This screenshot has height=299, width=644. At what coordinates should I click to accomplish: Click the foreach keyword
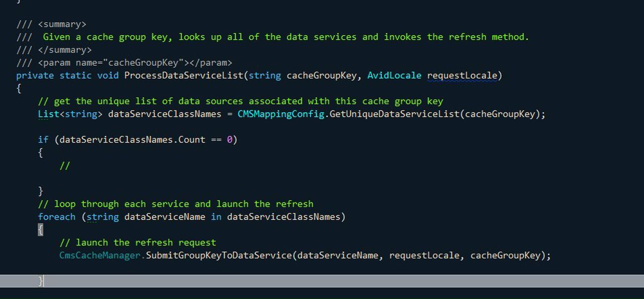click(56, 217)
